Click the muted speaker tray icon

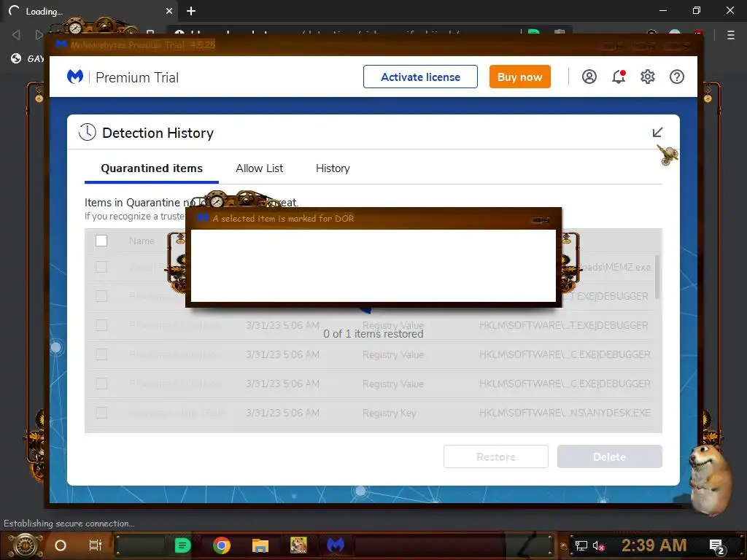click(599, 545)
